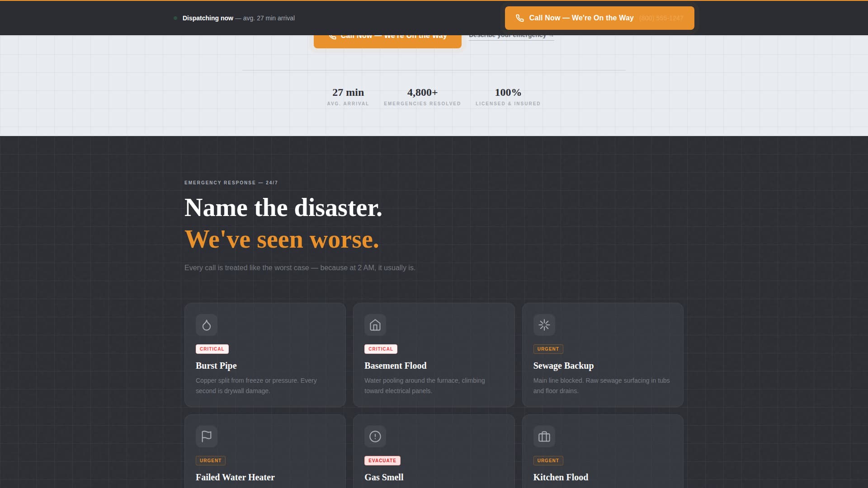Select the flag icon on the Failed Water Heater card
868x488 pixels.
coord(207,436)
